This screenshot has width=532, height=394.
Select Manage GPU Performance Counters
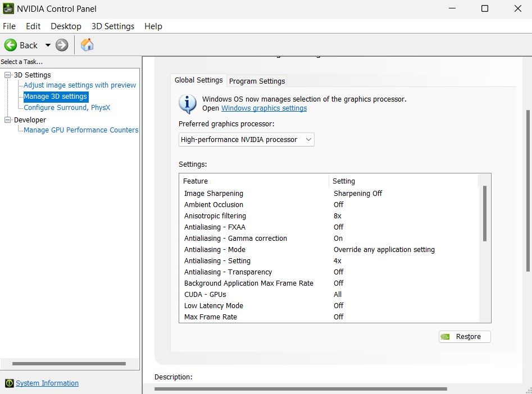(81, 130)
